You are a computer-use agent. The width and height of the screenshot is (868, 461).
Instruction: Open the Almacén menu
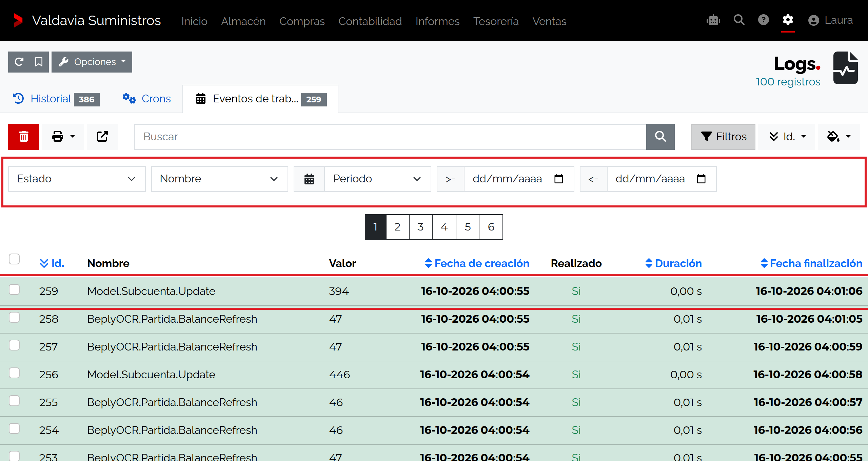coord(243,21)
